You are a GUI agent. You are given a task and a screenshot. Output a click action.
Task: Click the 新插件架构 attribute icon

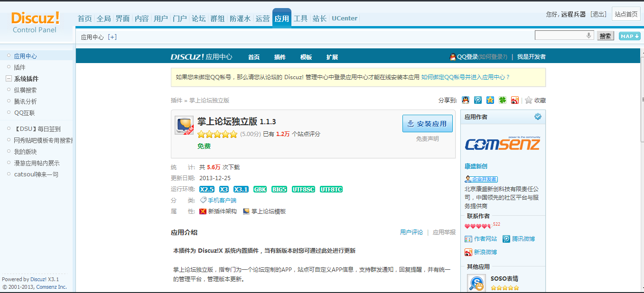[203, 211]
